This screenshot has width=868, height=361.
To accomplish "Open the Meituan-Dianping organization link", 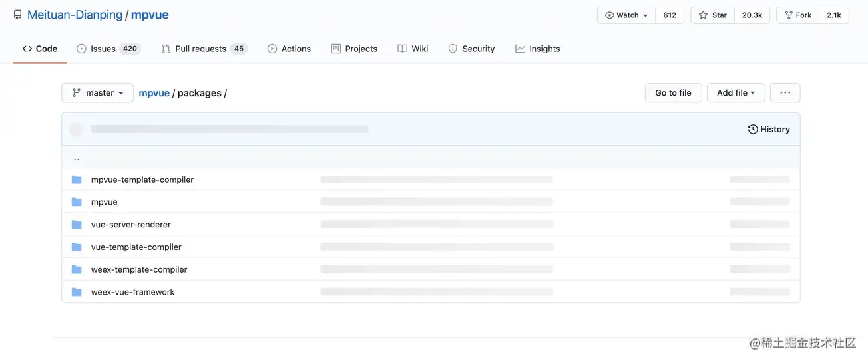I will [x=75, y=15].
